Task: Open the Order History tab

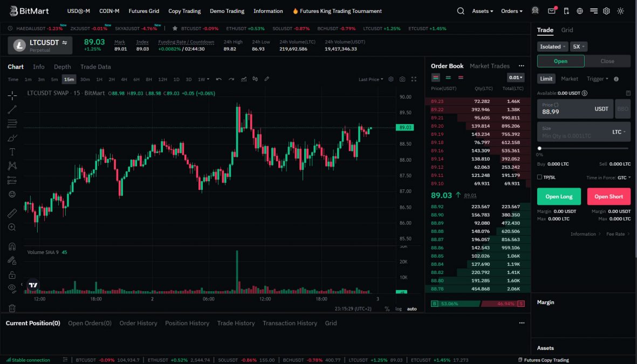Action: click(138, 323)
